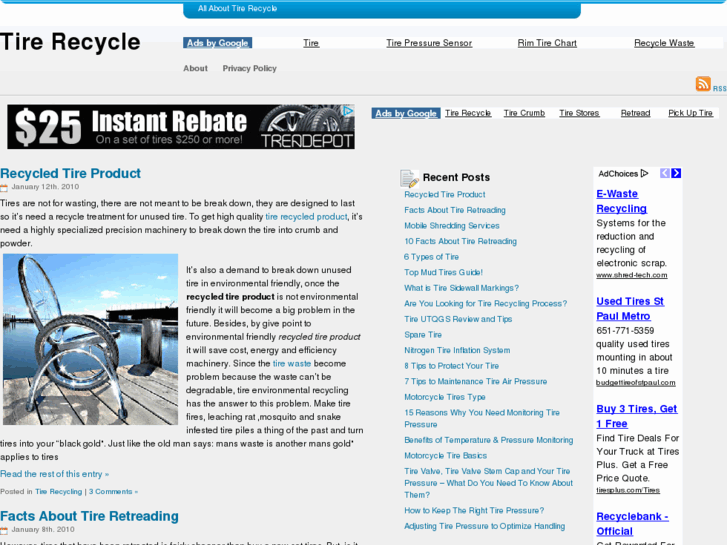Open the Tire Crumb ad link
727x545 pixels.
(524, 113)
